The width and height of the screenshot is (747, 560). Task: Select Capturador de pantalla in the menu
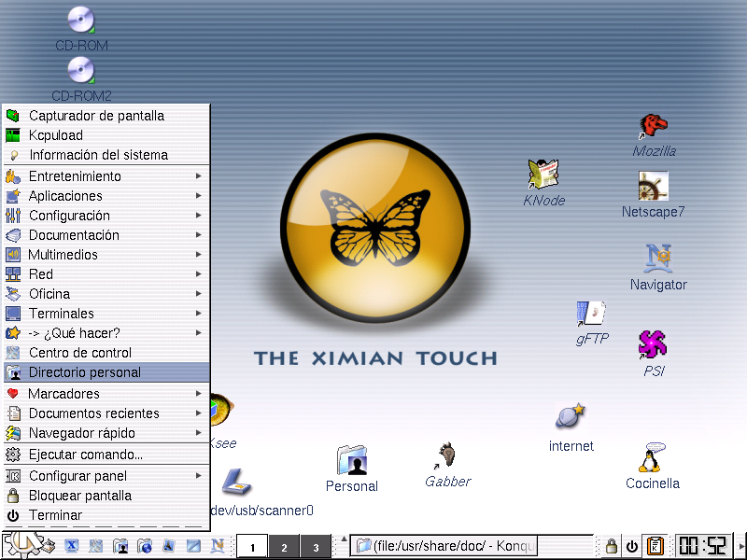[x=106, y=115]
